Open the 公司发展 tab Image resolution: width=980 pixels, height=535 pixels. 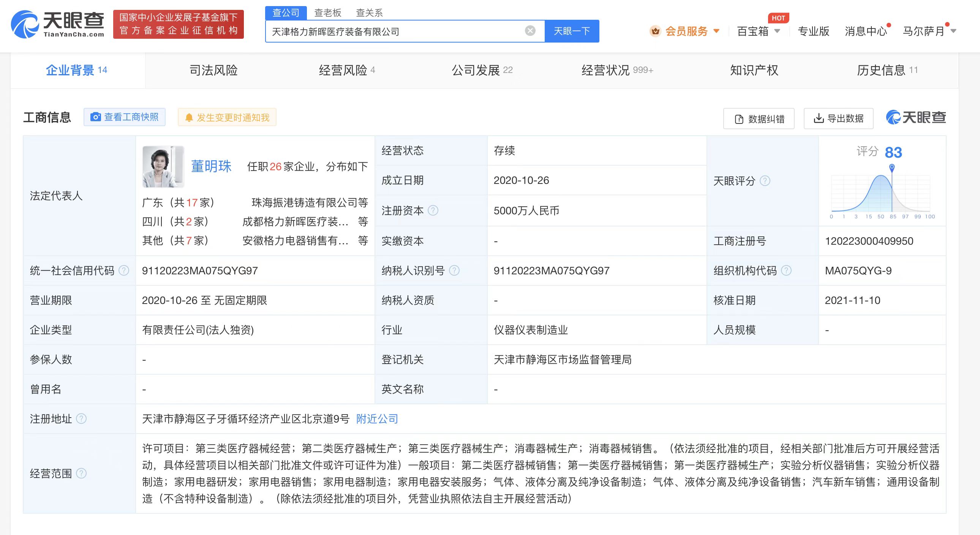482,70
